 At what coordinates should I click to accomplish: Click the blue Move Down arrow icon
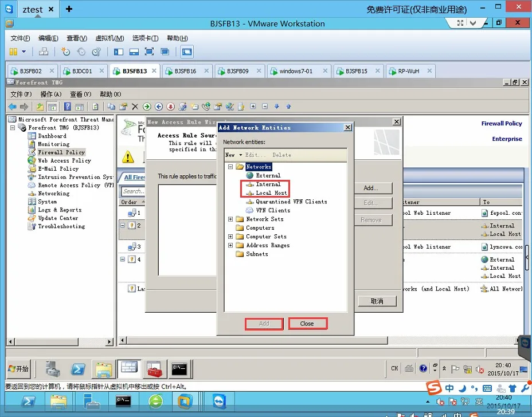coord(276,107)
